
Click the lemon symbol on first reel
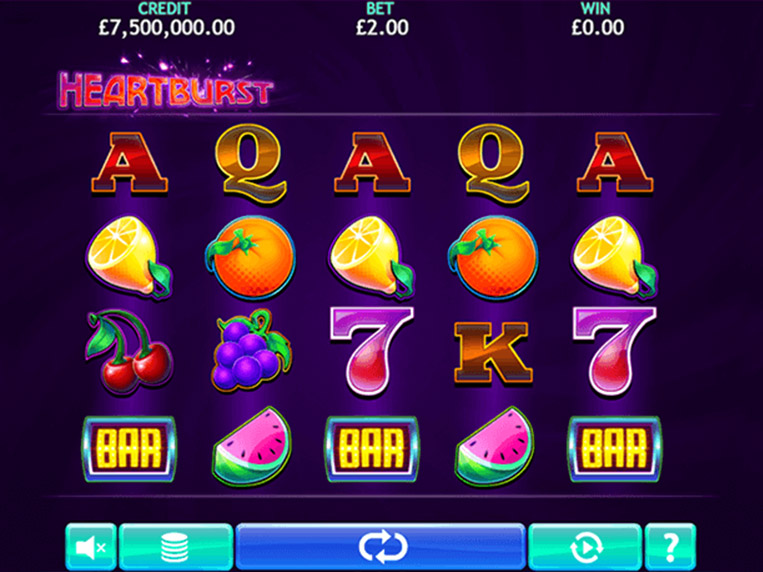[x=129, y=257]
